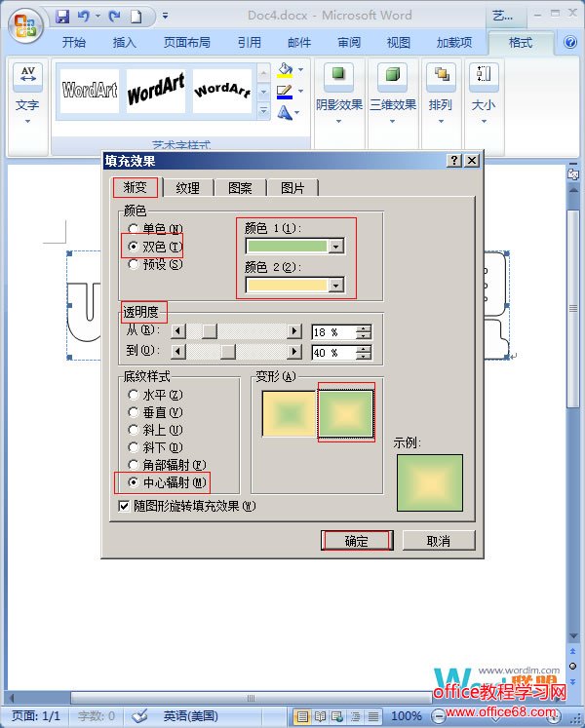Create new blank document icon
The width and height of the screenshot is (585, 728).
pos(136,17)
